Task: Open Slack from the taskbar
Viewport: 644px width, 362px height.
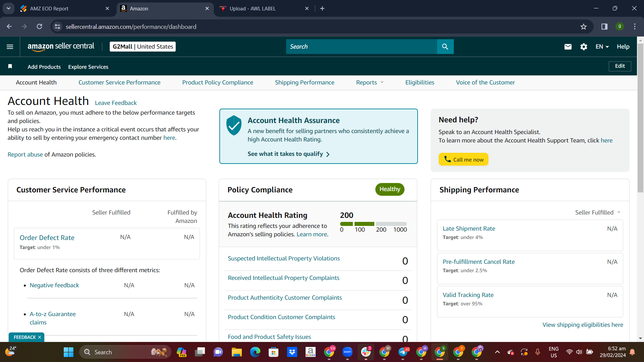Action: [x=366, y=352]
